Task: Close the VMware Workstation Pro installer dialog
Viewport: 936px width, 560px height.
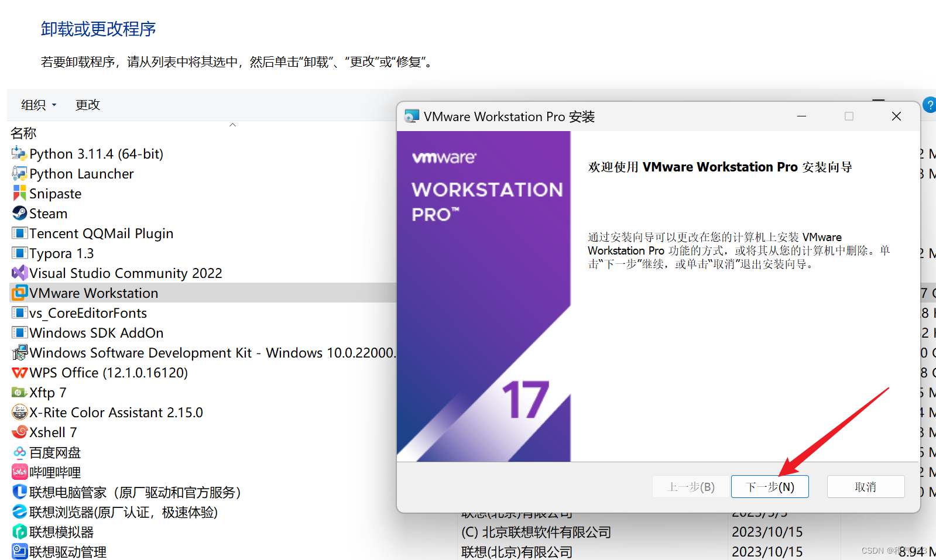Action: point(896,116)
